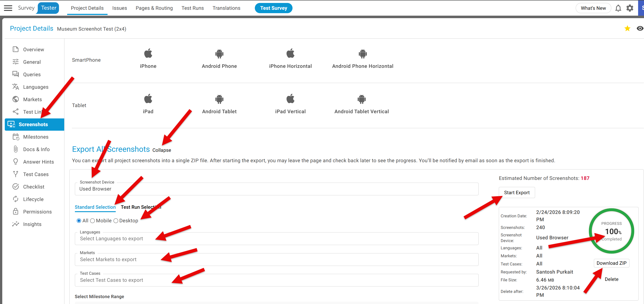
Task: Select the Desktop radio button
Action: point(116,221)
